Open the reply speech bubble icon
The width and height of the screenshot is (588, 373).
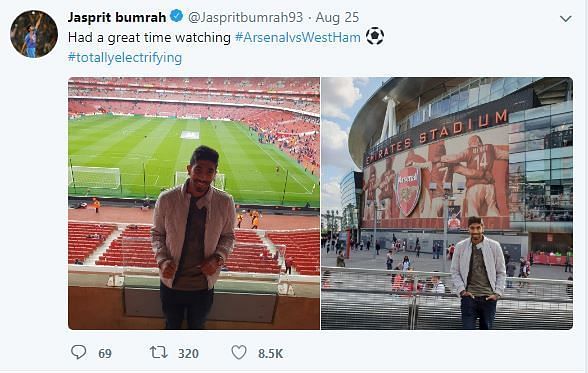click(x=79, y=352)
